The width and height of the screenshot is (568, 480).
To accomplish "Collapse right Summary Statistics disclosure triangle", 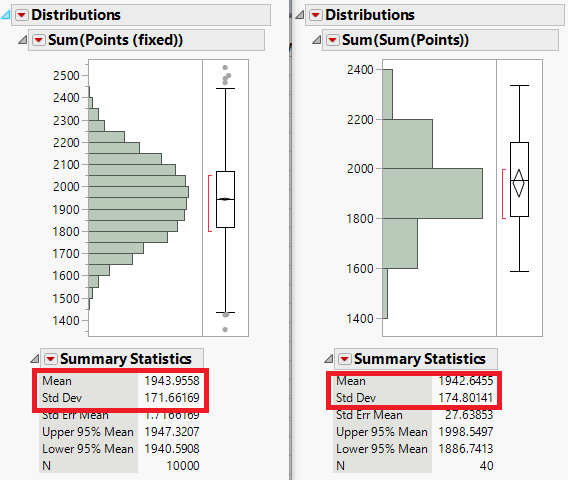I will click(328, 359).
